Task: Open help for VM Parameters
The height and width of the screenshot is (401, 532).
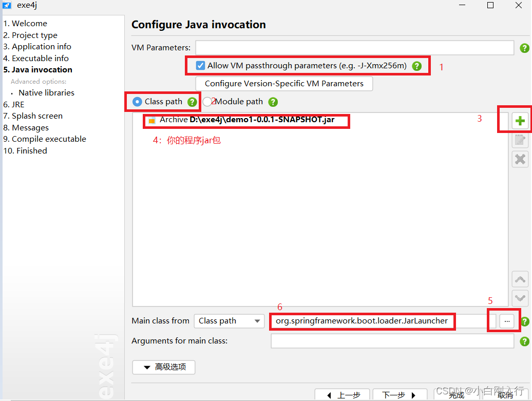Action: coord(524,48)
